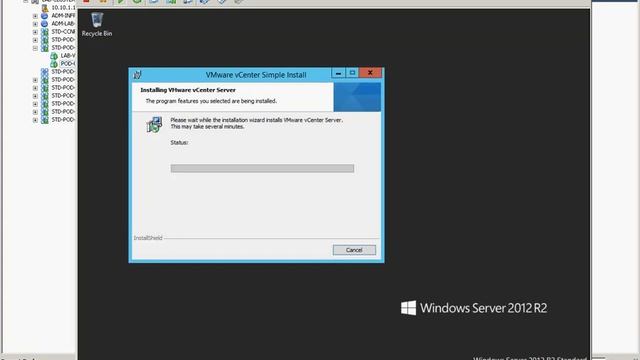Click the setup computer icon beside message
The width and height of the screenshot is (640, 360).
[x=154, y=124]
